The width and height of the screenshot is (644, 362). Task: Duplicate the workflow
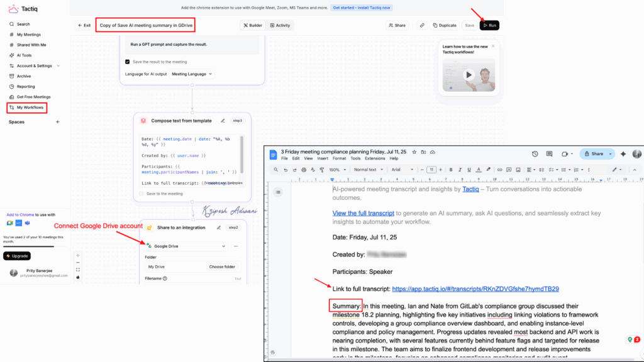pyautogui.click(x=444, y=25)
